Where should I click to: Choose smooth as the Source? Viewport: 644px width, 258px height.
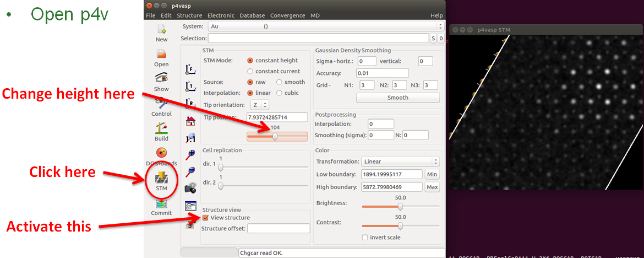279,82
